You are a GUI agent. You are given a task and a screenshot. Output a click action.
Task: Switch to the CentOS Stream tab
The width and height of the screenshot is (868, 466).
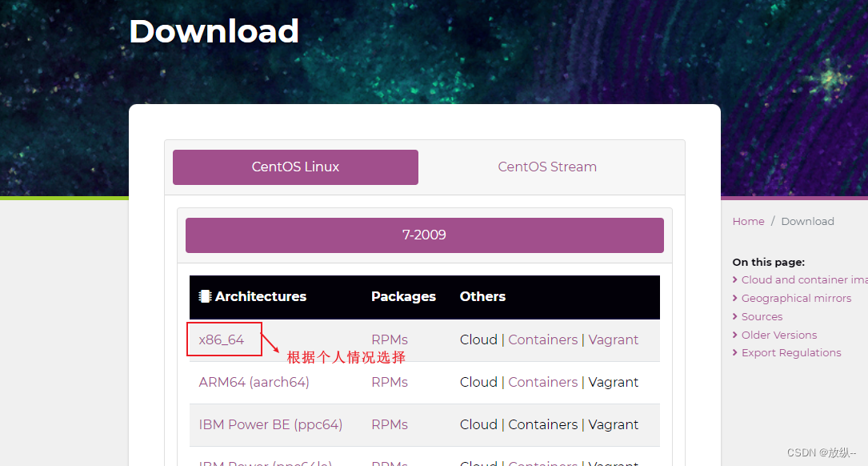coord(547,167)
